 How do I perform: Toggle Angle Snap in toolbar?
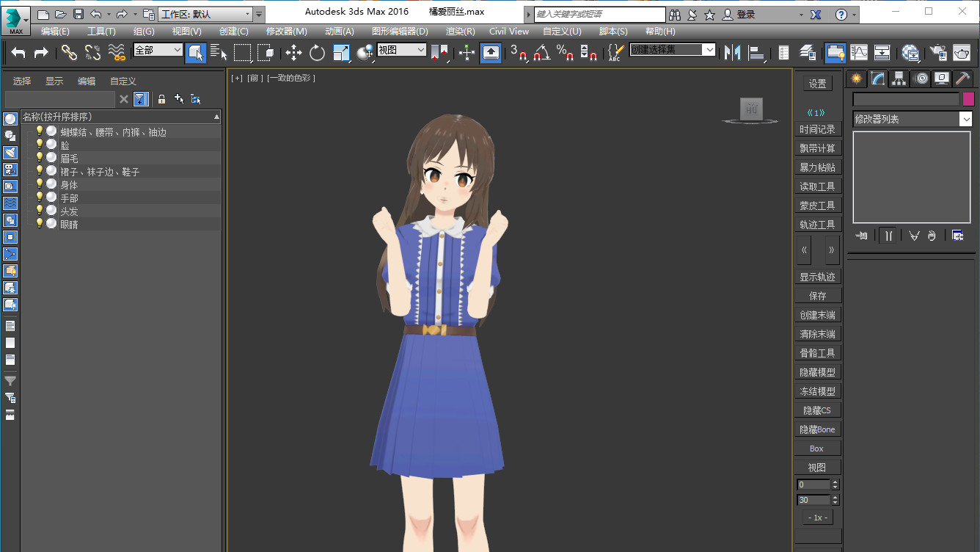542,52
